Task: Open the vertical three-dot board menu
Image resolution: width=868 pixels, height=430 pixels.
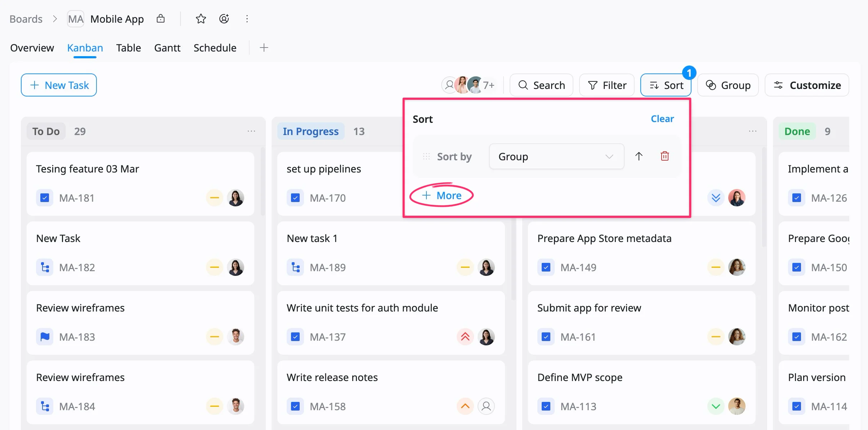Action: click(x=247, y=19)
